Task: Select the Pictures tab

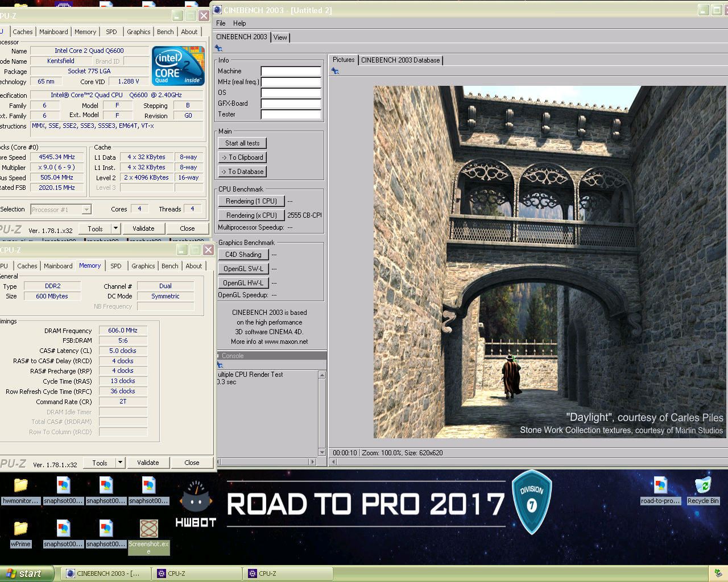Action: (344, 60)
